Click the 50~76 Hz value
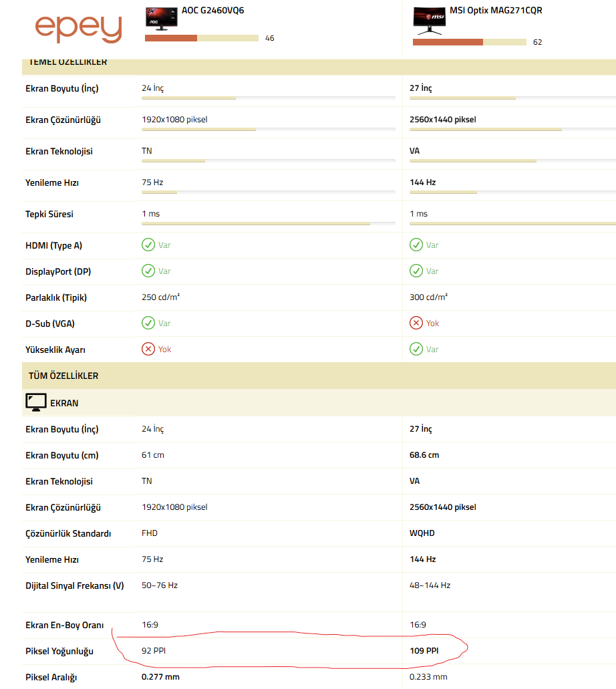This screenshot has height=689, width=616. click(x=160, y=585)
